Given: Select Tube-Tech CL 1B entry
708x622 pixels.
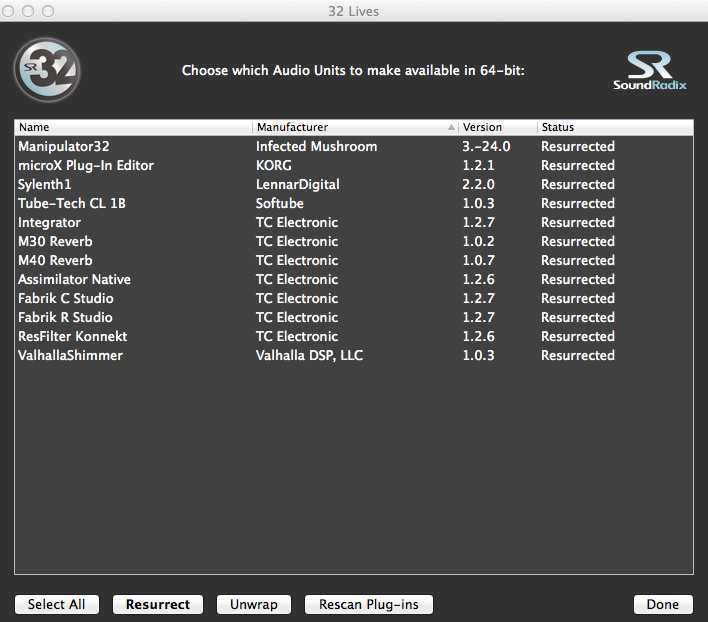Looking at the screenshot, I should coord(354,203).
